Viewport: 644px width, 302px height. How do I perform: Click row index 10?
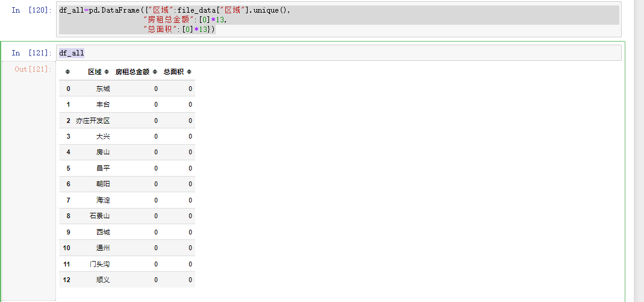pyautogui.click(x=66, y=248)
